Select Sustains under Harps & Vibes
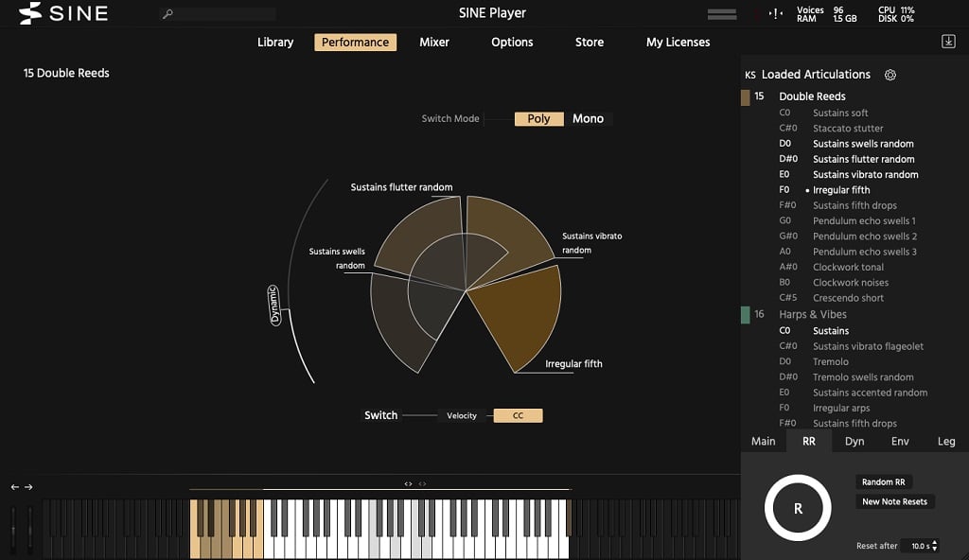Viewport: 969px width, 560px height. pos(831,331)
